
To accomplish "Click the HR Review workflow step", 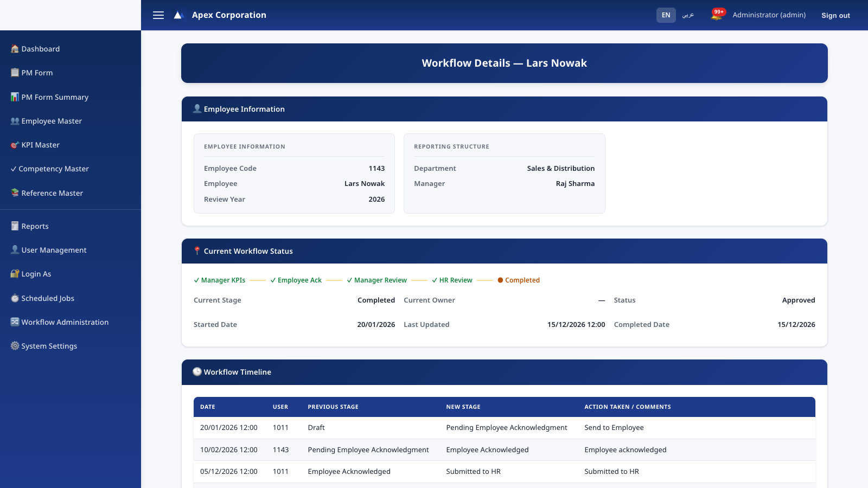I will pos(452,280).
